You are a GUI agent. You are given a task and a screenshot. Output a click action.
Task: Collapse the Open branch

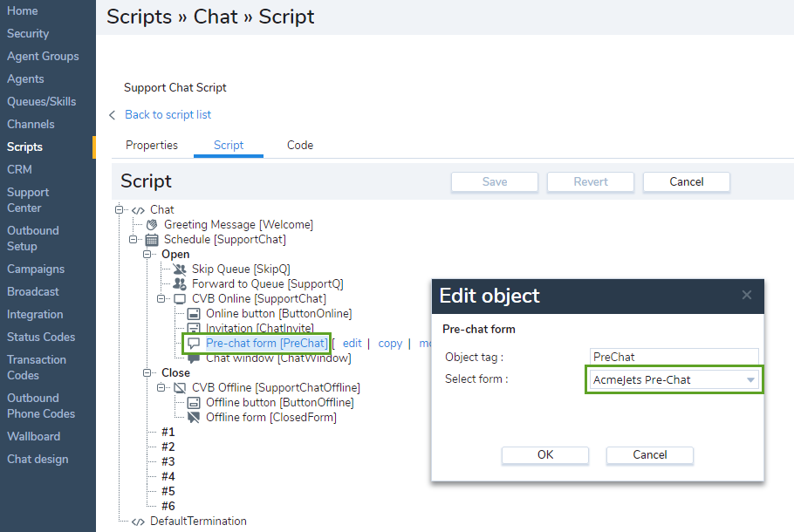147,254
